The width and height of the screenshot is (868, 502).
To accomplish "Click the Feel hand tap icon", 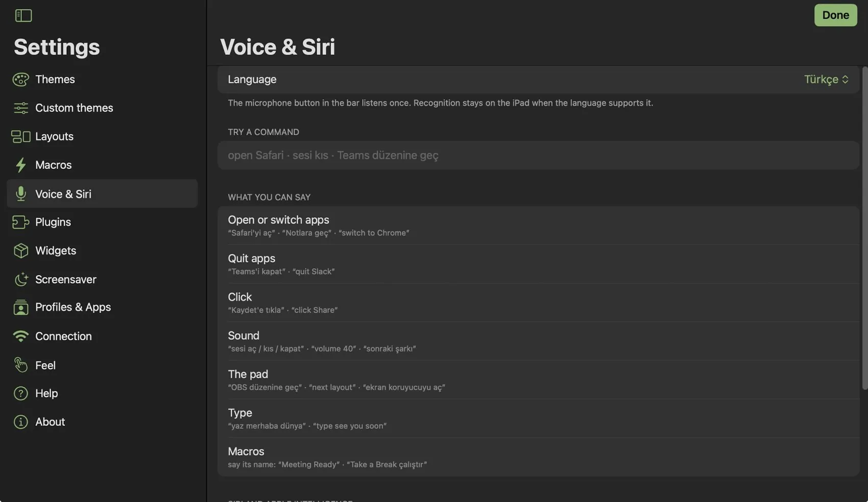I will pos(20,365).
